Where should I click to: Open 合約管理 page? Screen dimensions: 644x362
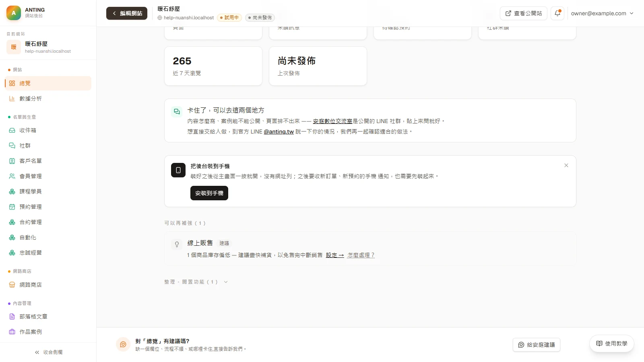(48, 222)
